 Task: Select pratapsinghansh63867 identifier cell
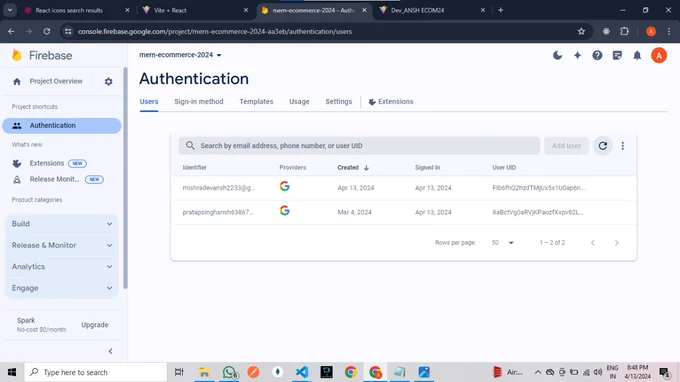[x=218, y=212]
